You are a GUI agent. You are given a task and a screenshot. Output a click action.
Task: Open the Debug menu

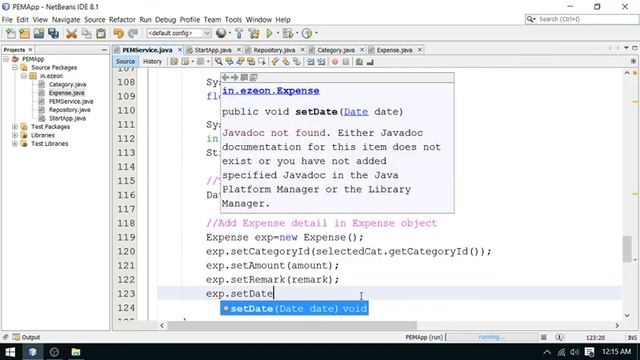pos(165,20)
